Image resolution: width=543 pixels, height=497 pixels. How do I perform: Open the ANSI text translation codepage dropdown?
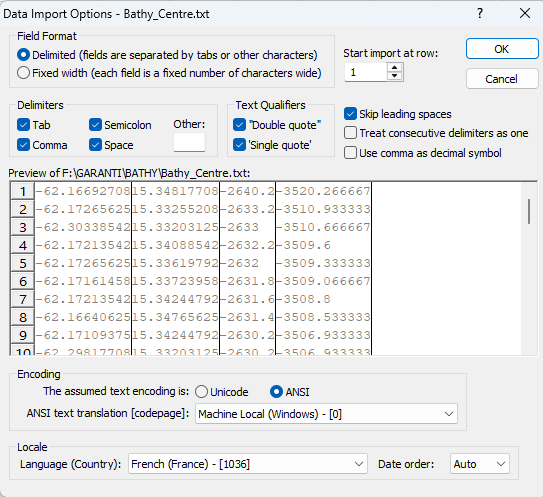326,414
